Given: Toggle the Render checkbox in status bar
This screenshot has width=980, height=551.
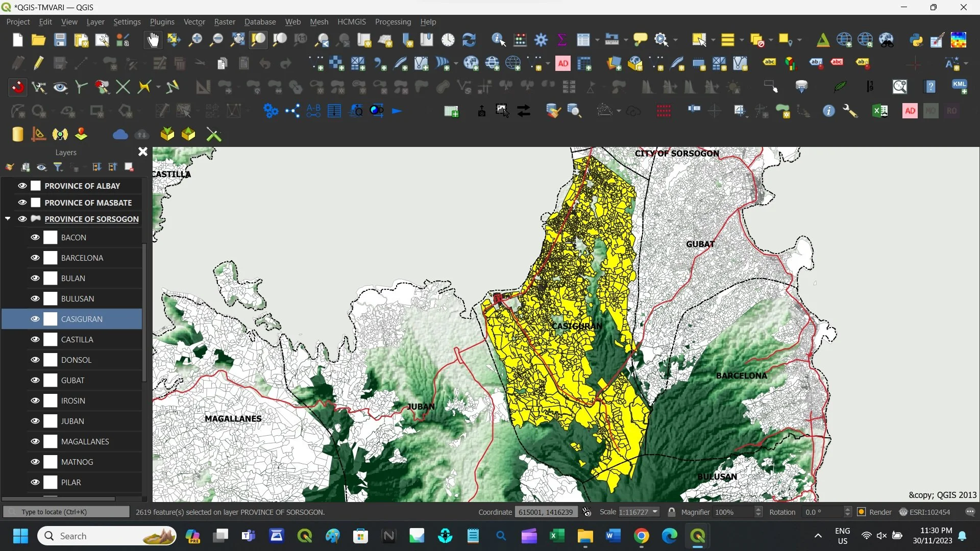Looking at the screenshot, I should click(x=862, y=512).
